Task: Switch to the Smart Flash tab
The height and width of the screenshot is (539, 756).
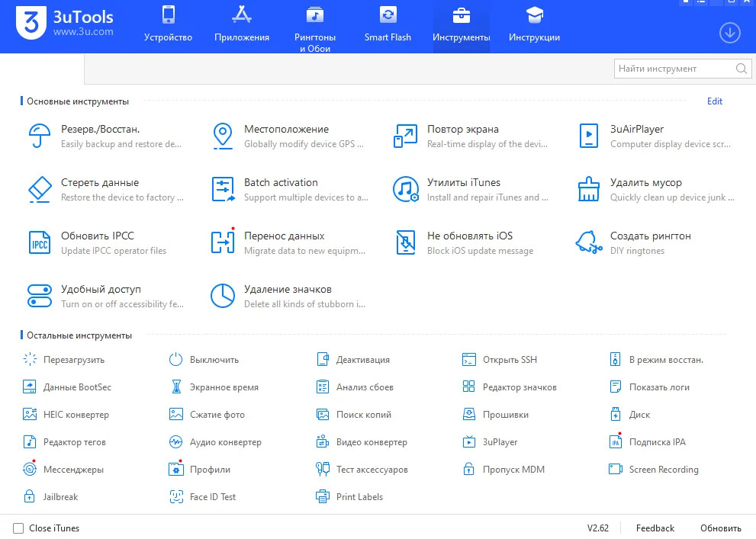Action: point(388,26)
